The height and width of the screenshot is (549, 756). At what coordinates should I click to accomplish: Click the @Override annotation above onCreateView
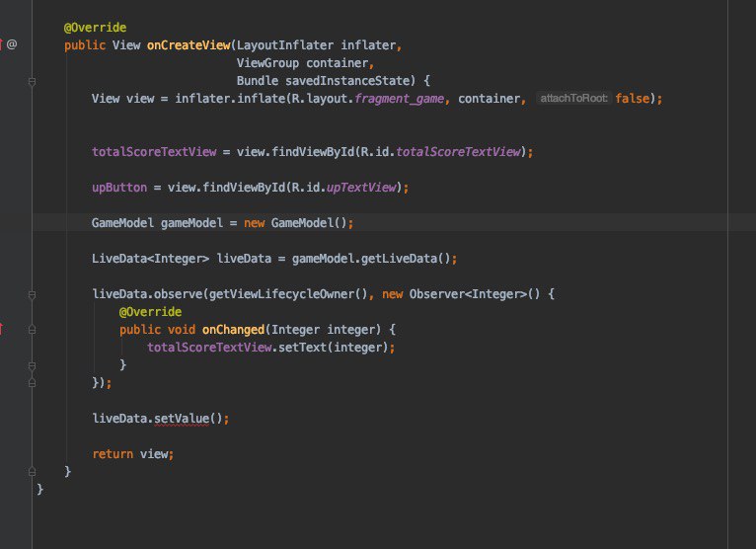95,28
